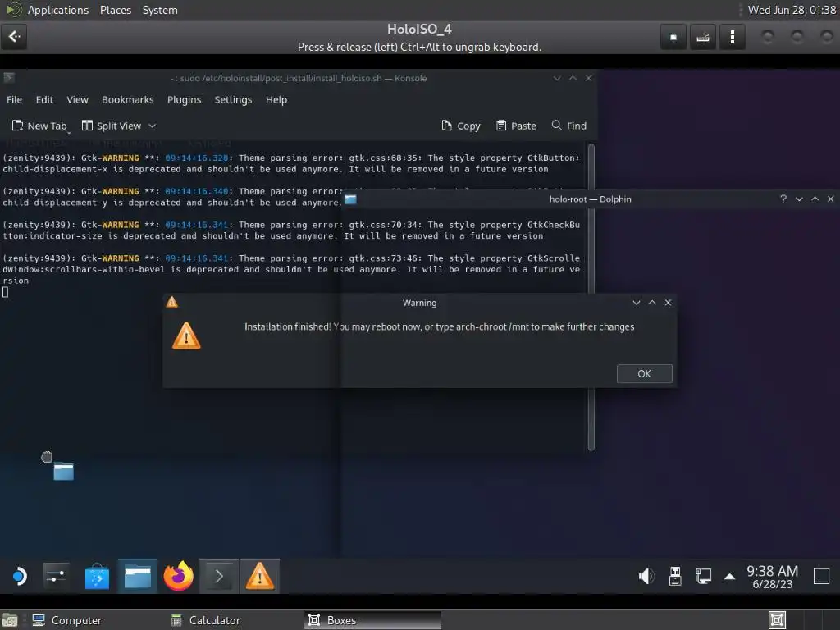Click Copy in Konsole toolbar
840x630 pixels.
click(x=461, y=126)
